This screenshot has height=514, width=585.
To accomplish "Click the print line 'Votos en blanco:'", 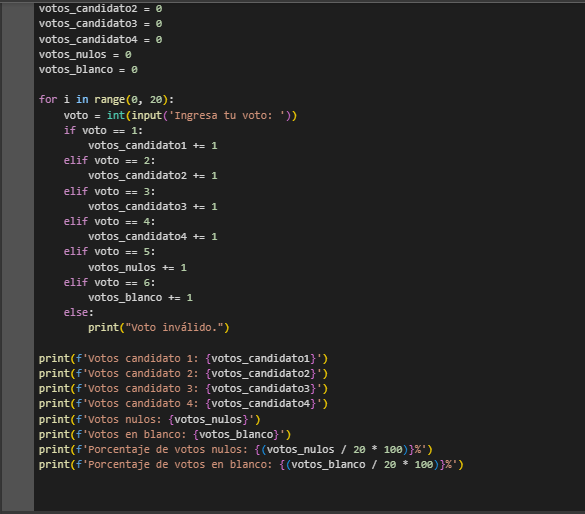I will (165, 435).
